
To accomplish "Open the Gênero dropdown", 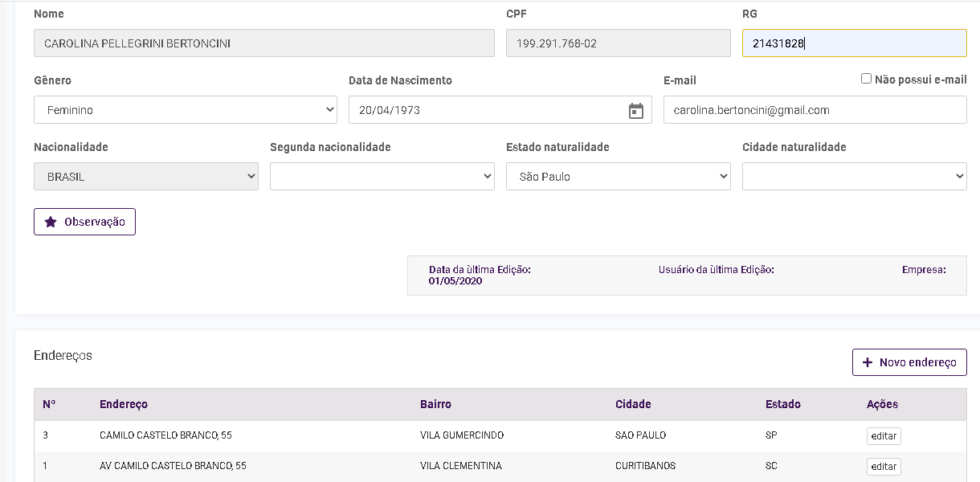I will pos(185,110).
